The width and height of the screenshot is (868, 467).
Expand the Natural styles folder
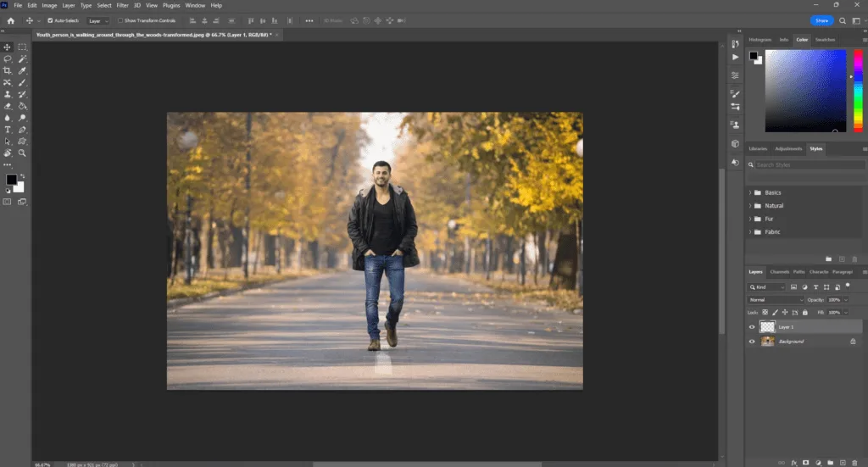pyautogui.click(x=750, y=206)
